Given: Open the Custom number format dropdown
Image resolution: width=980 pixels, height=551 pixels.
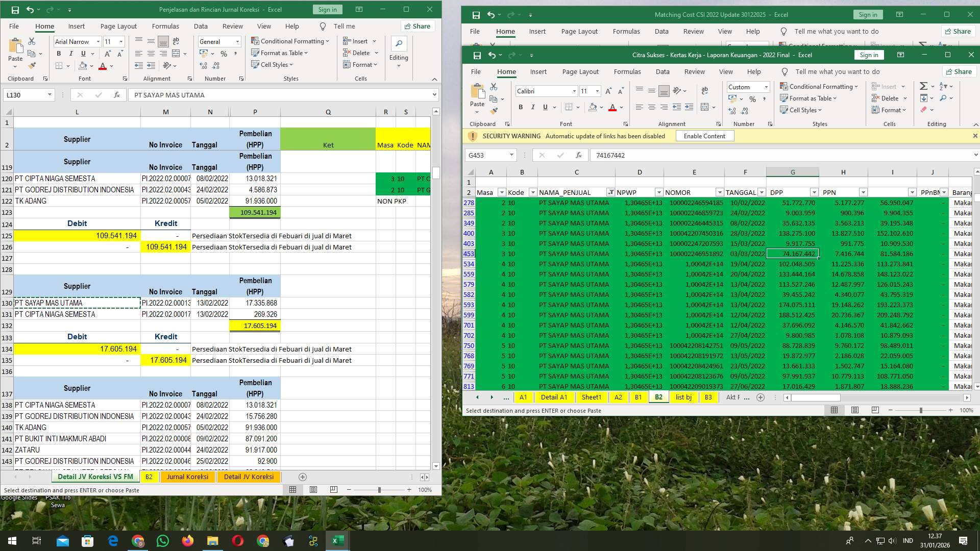Looking at the screenshot, I should 766,87.
